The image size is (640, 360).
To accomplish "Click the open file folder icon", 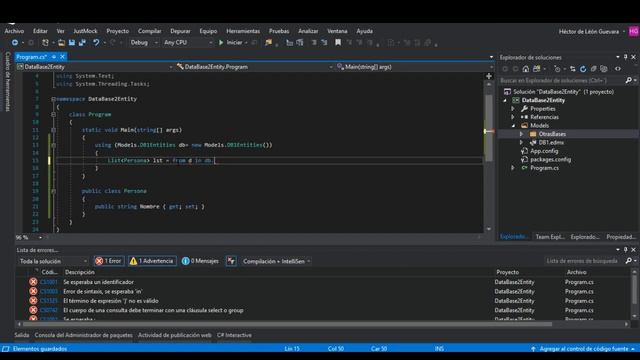I will (61, 42).
